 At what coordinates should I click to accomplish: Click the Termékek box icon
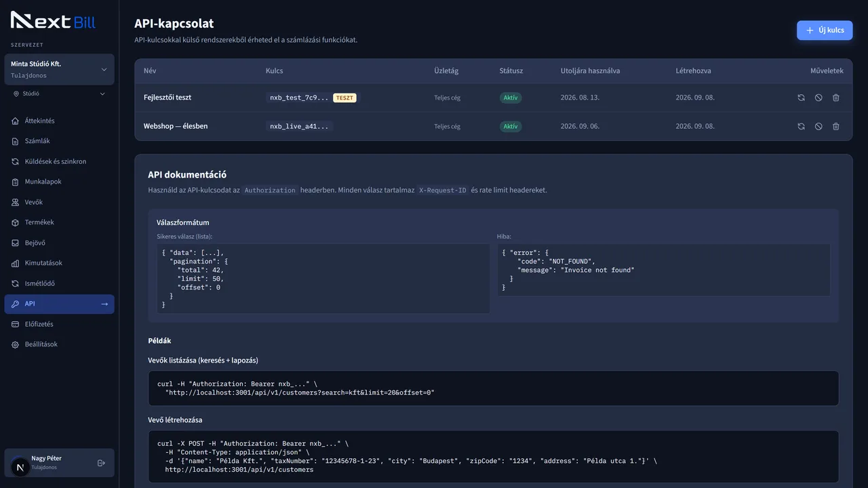point(16,222)
